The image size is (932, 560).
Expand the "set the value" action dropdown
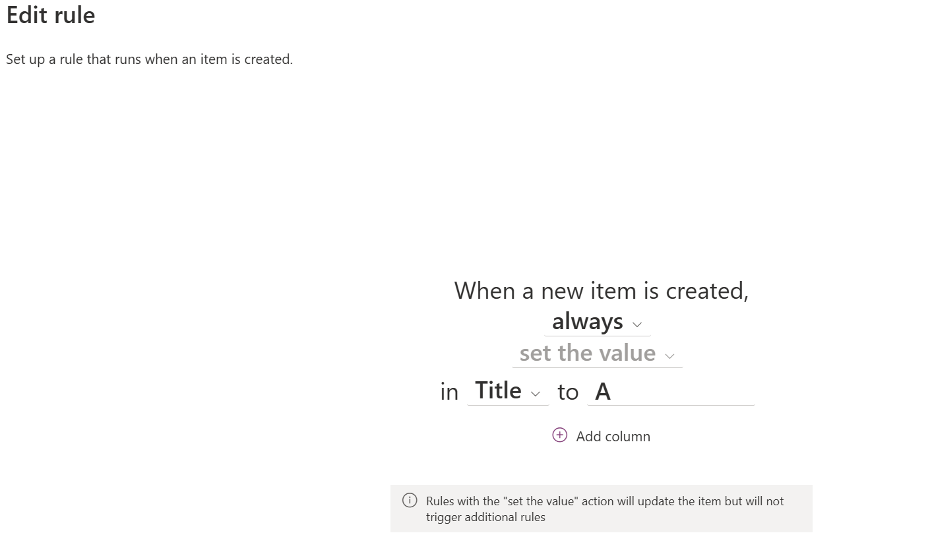[x=588, y=354]
